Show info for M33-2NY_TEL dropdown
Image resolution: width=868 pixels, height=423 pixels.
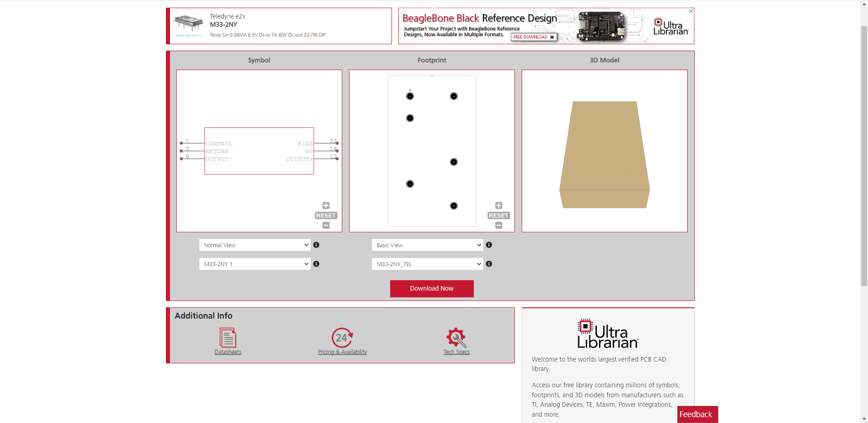(x=489, y=264)
